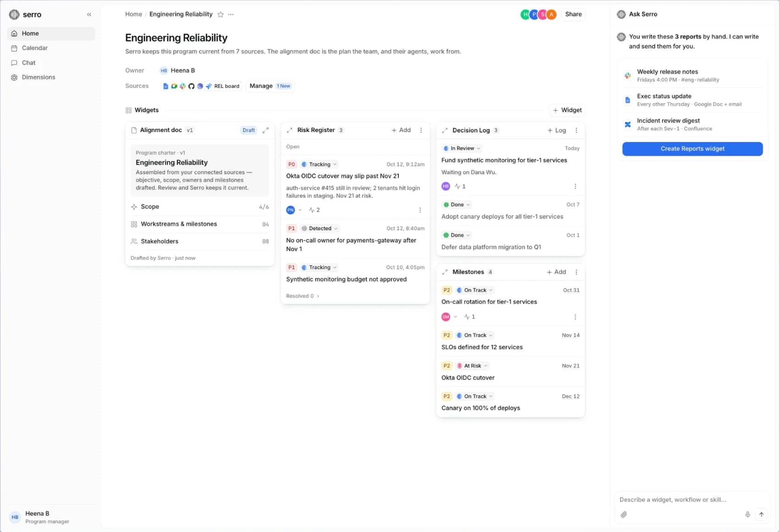779x532 pixels.
Task: Select the Weekly release notes report
Action: 692,75
